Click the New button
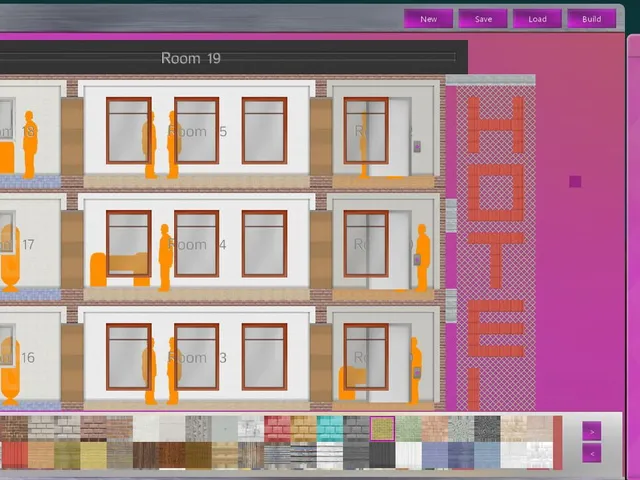The width and height of the screenshot is (640, 480). 428,19
